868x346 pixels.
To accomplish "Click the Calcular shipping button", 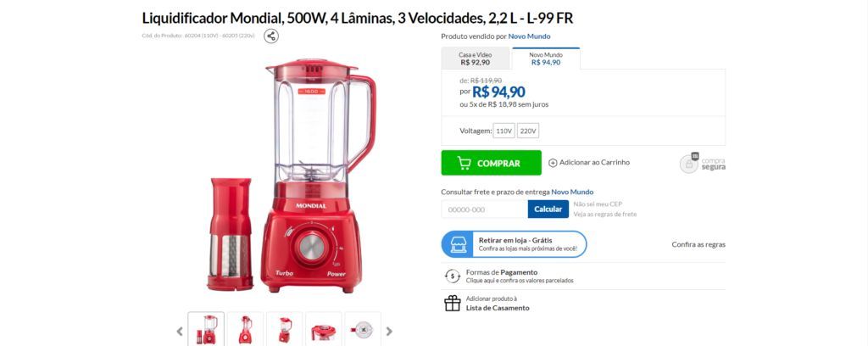I will pos(548,209).
